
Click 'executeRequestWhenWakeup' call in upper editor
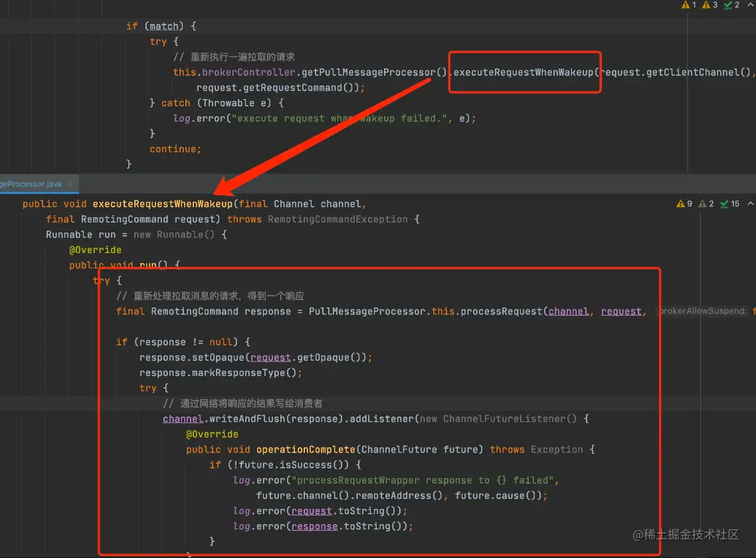pyautogui.click(x=523, y=72)
